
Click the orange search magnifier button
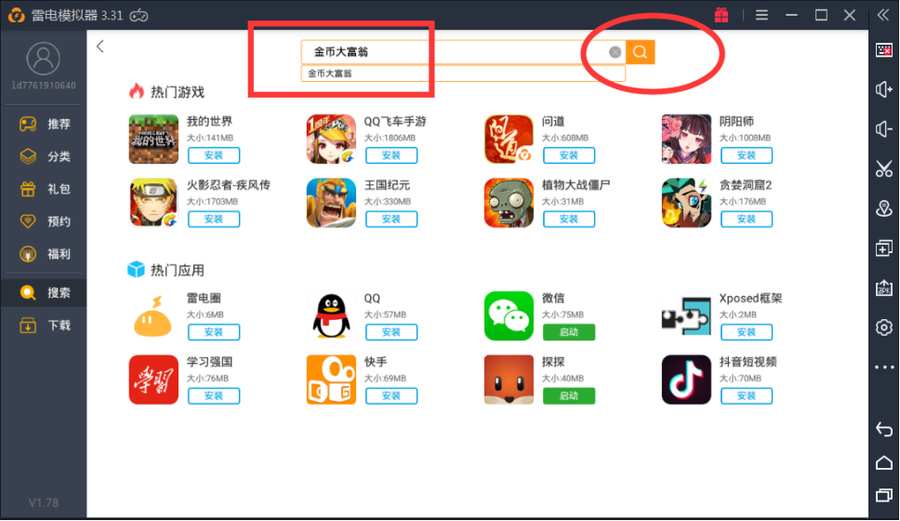640,52
